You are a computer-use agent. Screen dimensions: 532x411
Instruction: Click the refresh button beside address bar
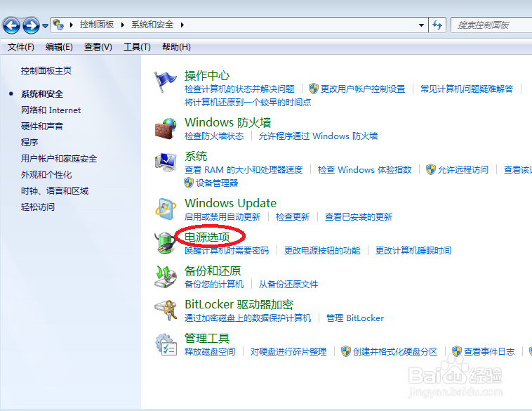437,25
